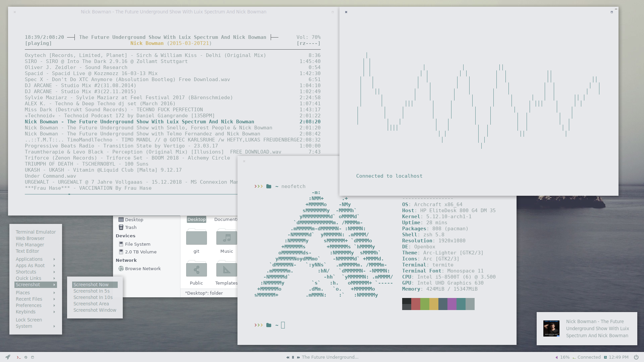
Task: Skip to next track in panel
Action: 298,357
